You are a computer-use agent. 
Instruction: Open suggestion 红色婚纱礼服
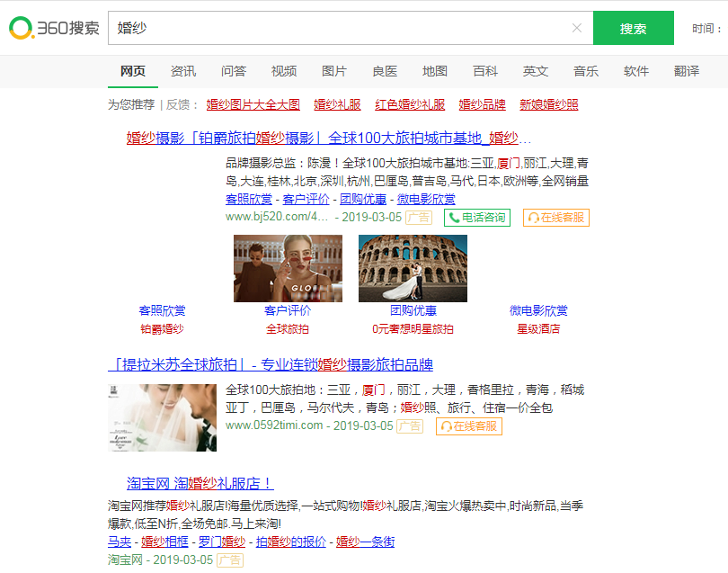tap(410, 104)
